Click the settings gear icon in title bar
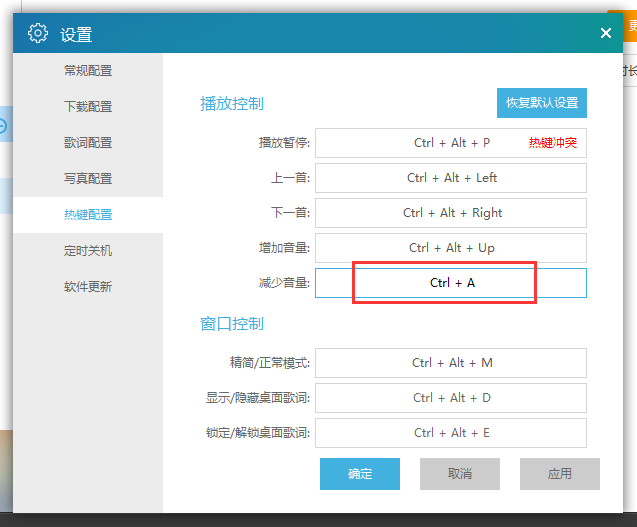The width and height of the screenshot is (637, 527). coord(38,33)
